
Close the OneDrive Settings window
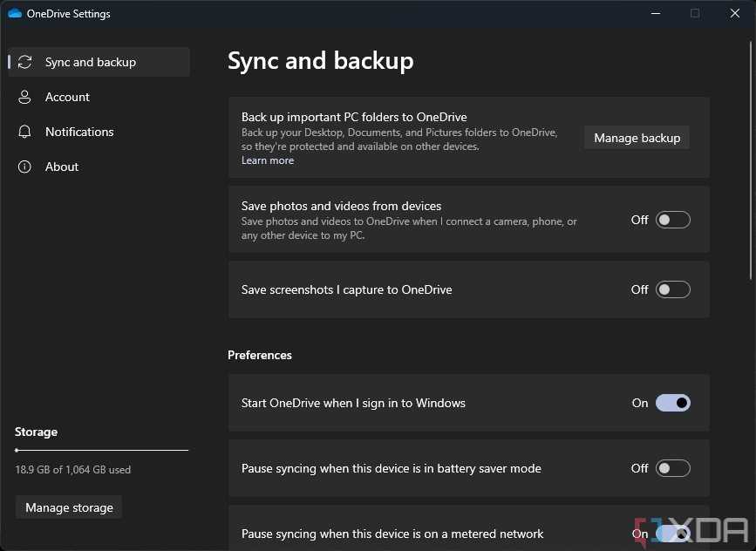pyautogui.click(x=735, y=13)
